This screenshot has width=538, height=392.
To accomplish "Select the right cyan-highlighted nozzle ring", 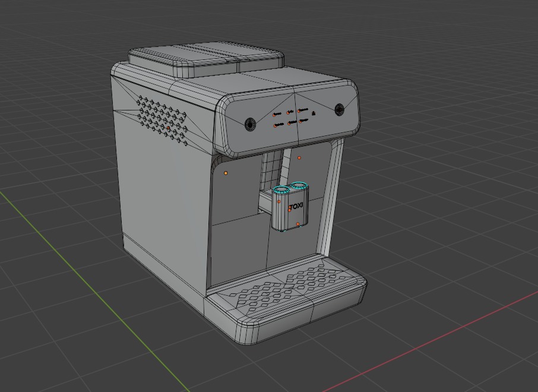I will tap(299, 185).
